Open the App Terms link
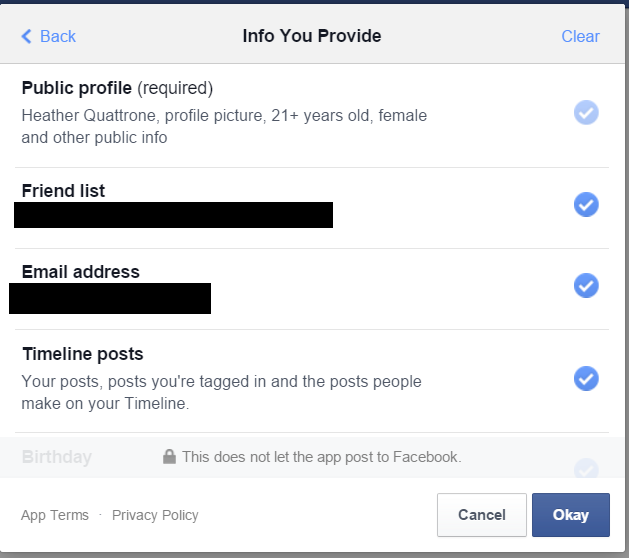The width and height of the screenshot is (629, 558). click(55, 515)
